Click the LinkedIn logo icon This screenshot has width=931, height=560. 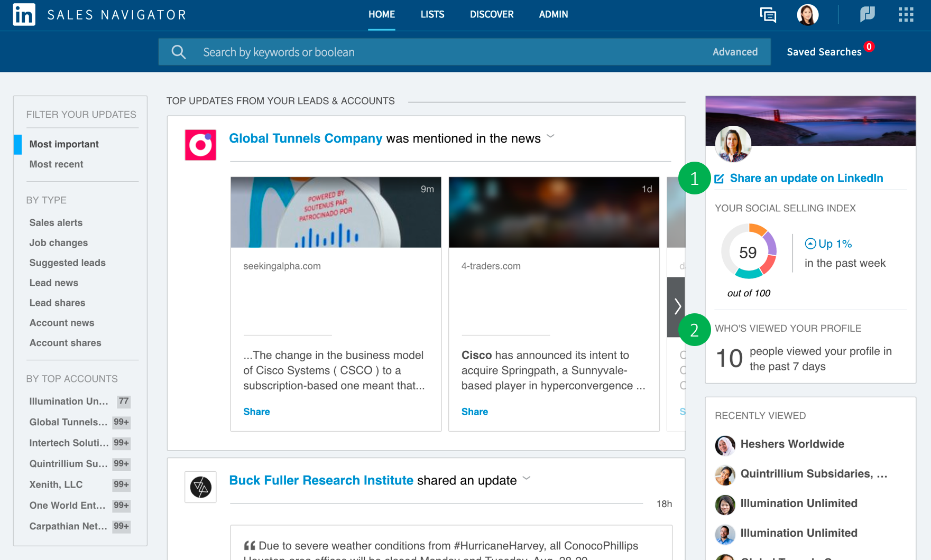point(24,14)
